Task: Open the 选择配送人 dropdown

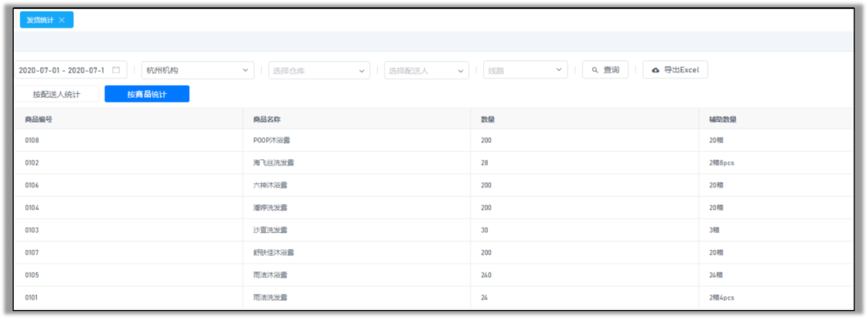Action: (427, 71)
